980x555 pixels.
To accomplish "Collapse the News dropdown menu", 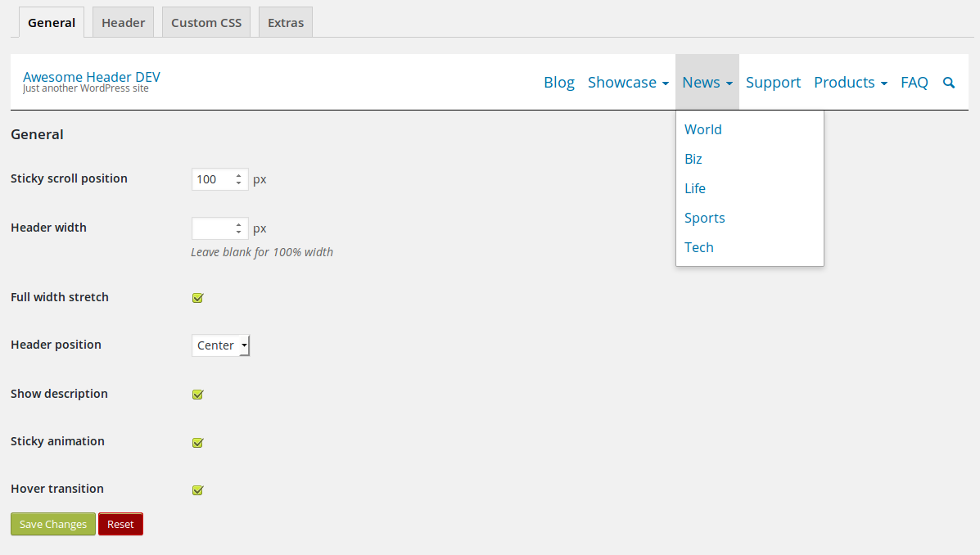I will coord(707,83).
